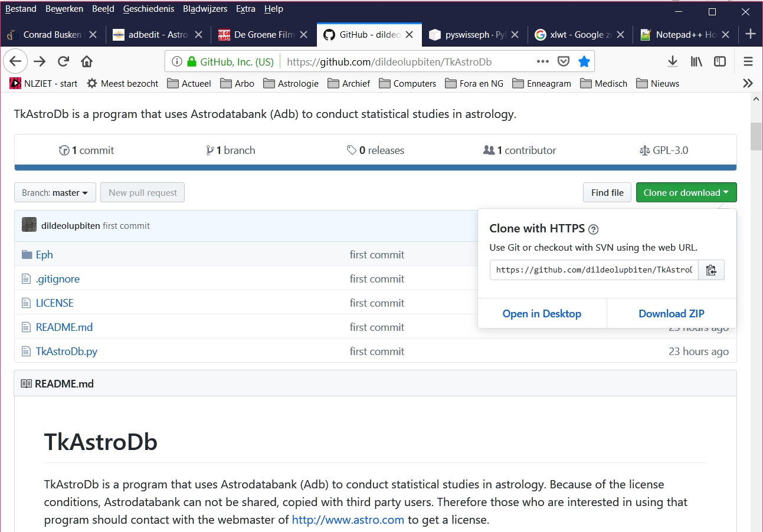
Task: Open the TkAstroDb.py file
Action: (x=66, y=351)
